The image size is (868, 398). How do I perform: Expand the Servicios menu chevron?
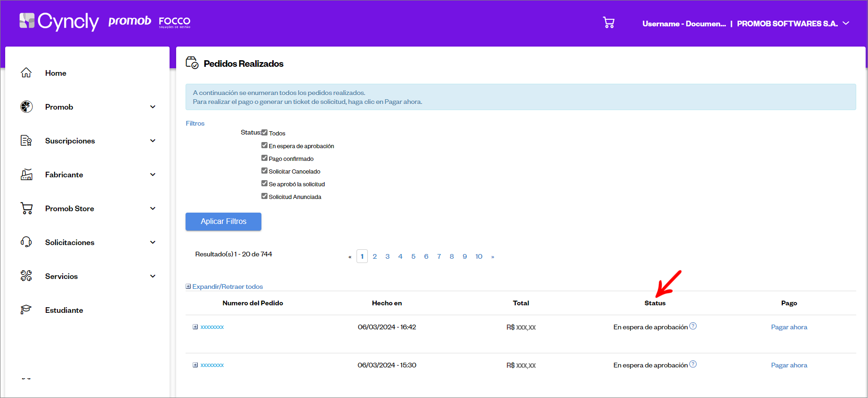(x=153, y=276)
